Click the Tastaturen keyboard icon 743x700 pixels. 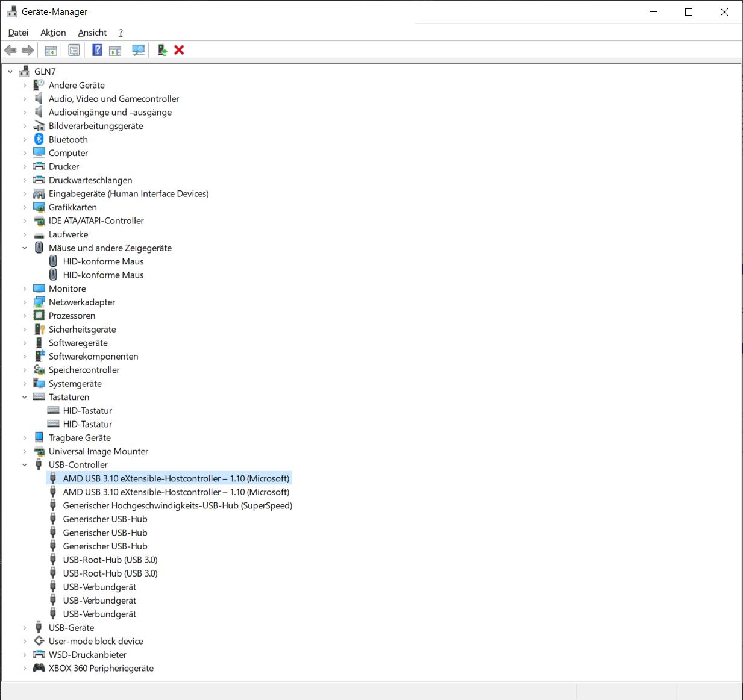click(x=39, y=397)
